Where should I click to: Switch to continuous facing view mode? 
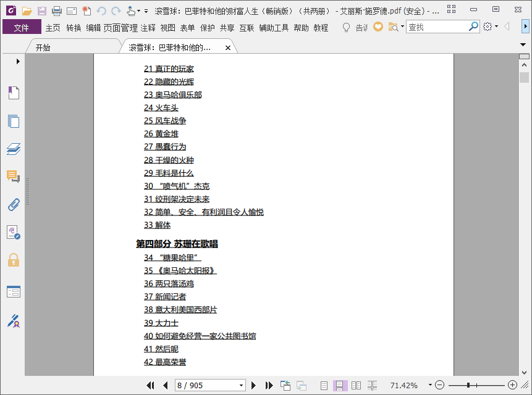coord(372,386)
